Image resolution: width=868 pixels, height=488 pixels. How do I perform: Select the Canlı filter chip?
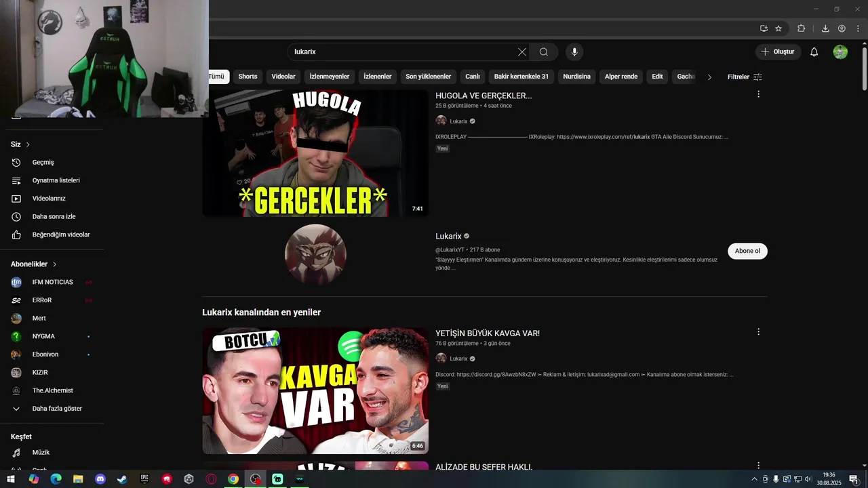click(473, 77)
